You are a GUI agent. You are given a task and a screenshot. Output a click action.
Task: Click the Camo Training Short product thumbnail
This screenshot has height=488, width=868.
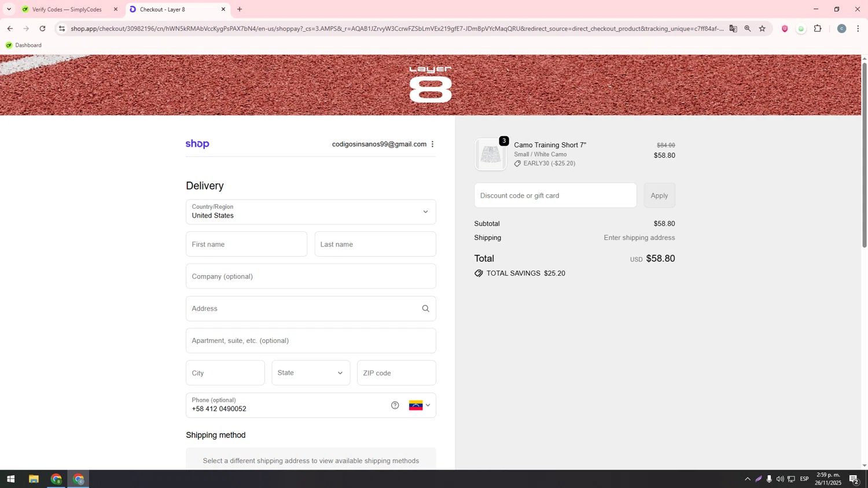coord(490,154)
